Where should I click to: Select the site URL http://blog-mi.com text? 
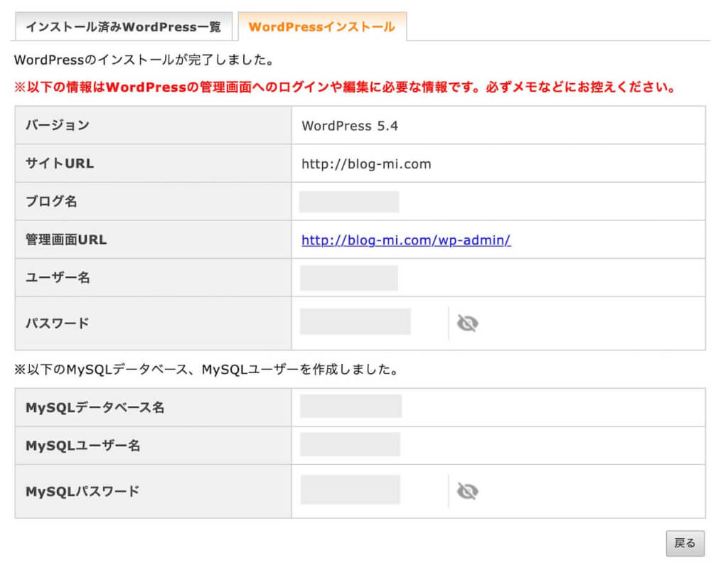(366, 164)
